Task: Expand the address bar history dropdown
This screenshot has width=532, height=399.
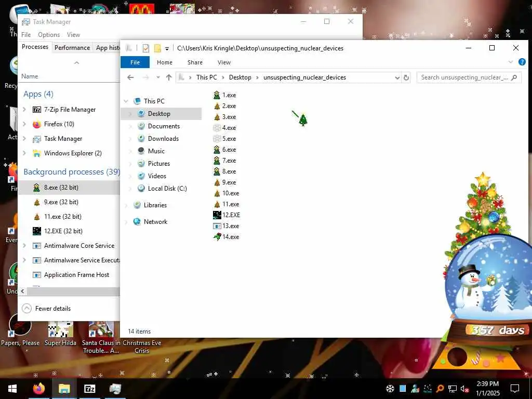Action: (x=397, y=78)
